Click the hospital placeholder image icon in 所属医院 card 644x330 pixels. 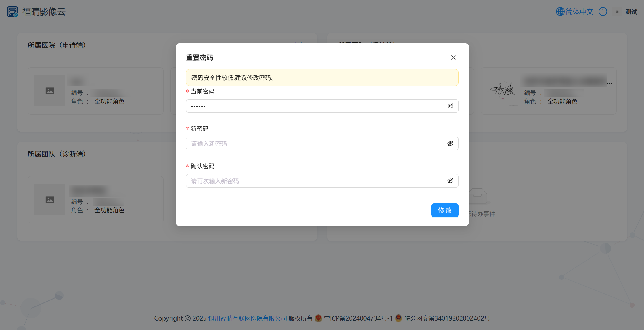pyautogui.click(x=49, y=91)
